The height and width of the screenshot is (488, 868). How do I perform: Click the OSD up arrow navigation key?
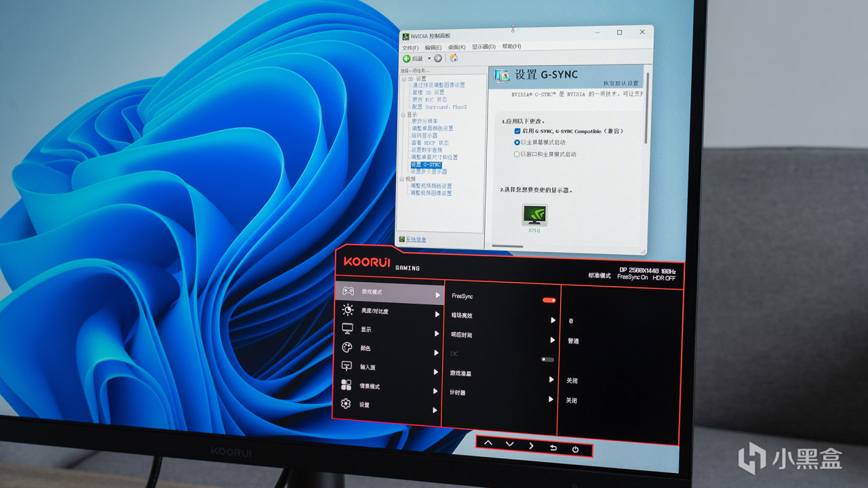pos(488,443)
